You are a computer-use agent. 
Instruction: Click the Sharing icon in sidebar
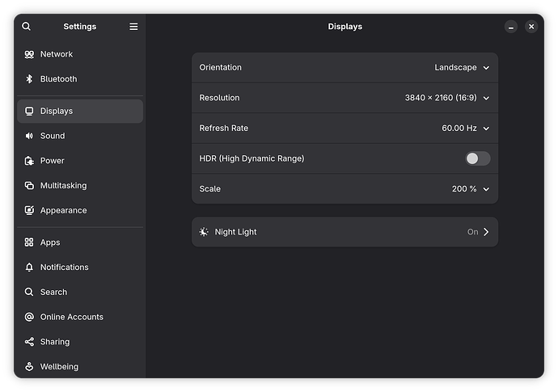coord(29,342)
